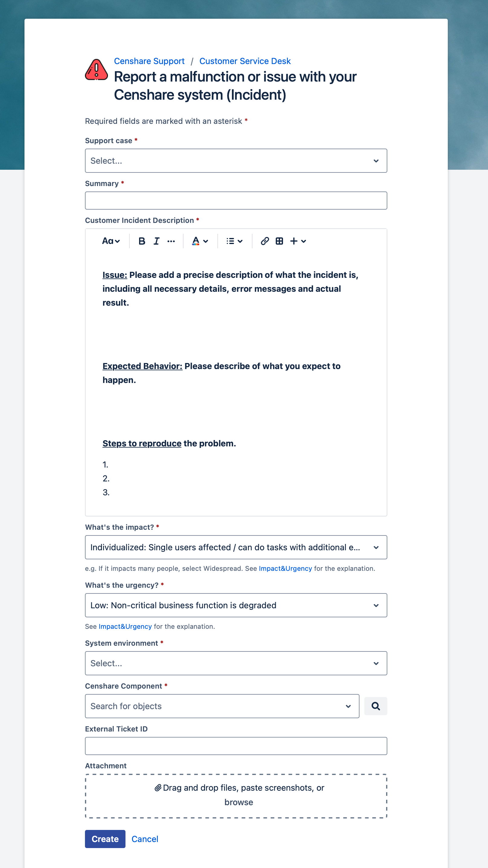
Task: Click Create to submit the incident
Action: point(105,839)
